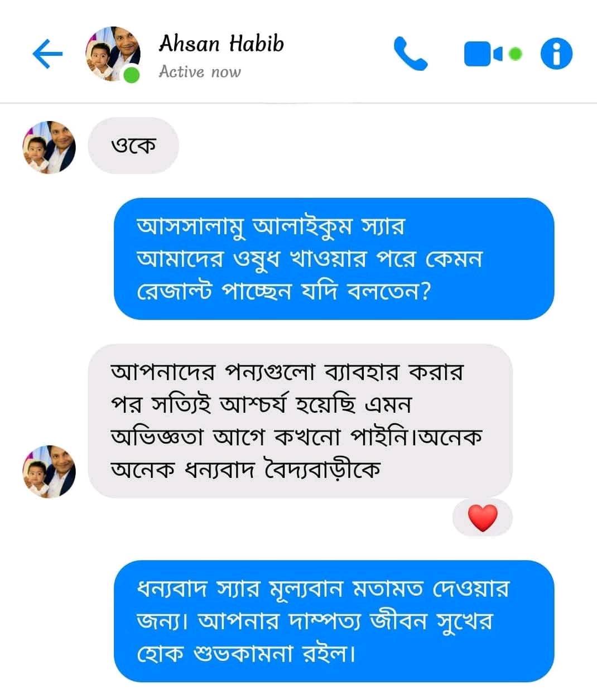Viewport: 597px width, 700px height.
Task: Tap the contact name "Ahsan Habib"
Action: pos(221,44)
